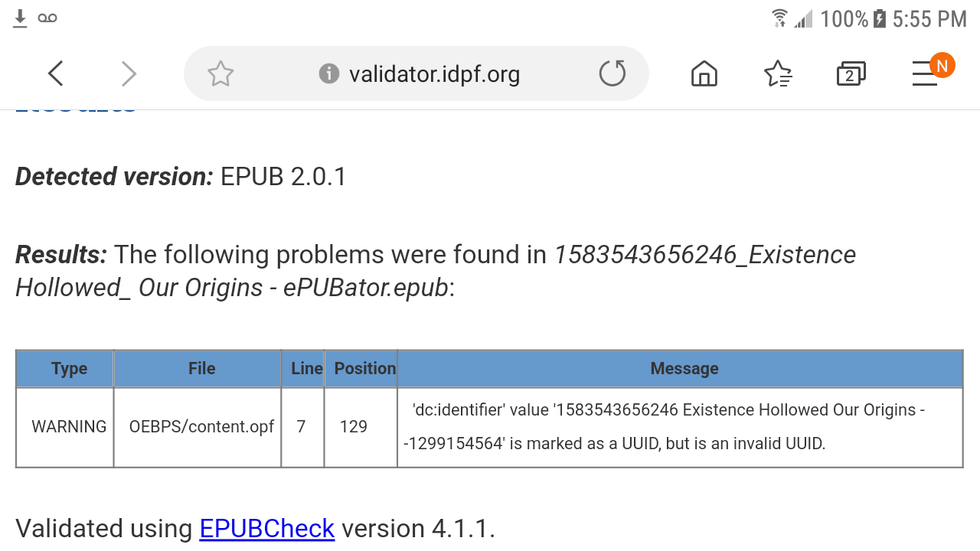Image resolution: width=980 pixels, height=551 pixels.
Task: Reload the page with refresh icon
Action: (x=612, y=73)
